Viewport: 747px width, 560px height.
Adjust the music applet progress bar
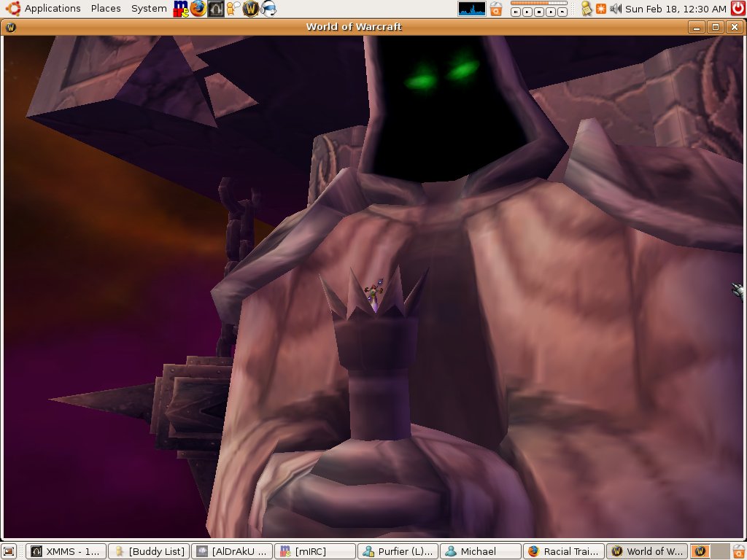click(x=538, y=3)
